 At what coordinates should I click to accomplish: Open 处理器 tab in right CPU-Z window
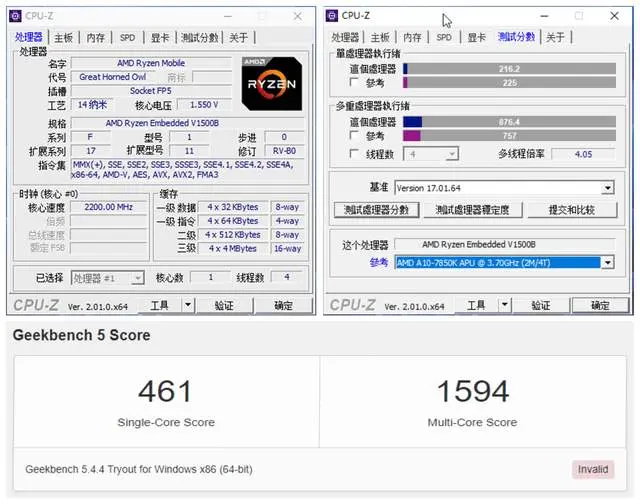pos(345,37)
